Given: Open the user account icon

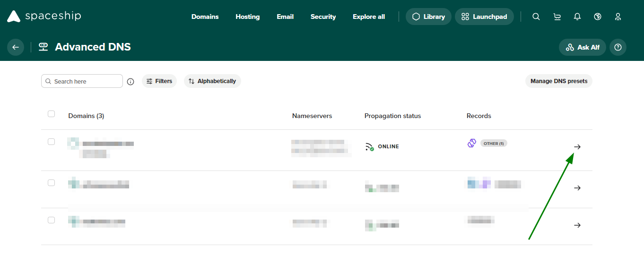Looking at the screenshot, I should (x=618, y=17).
